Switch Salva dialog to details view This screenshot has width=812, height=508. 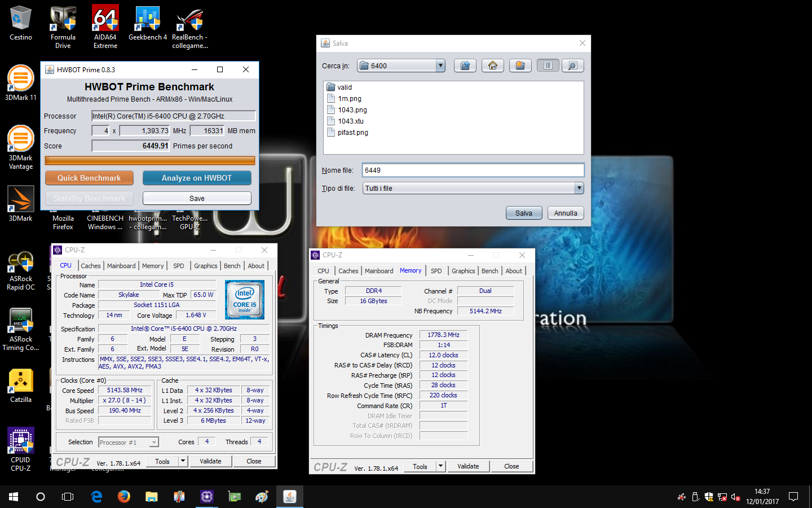(572, 65)
